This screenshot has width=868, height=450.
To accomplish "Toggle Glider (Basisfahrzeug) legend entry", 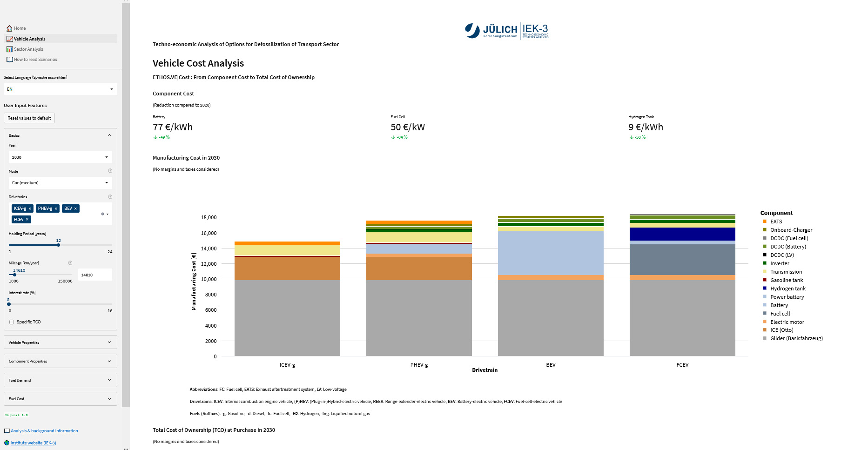I will [796, 338].
